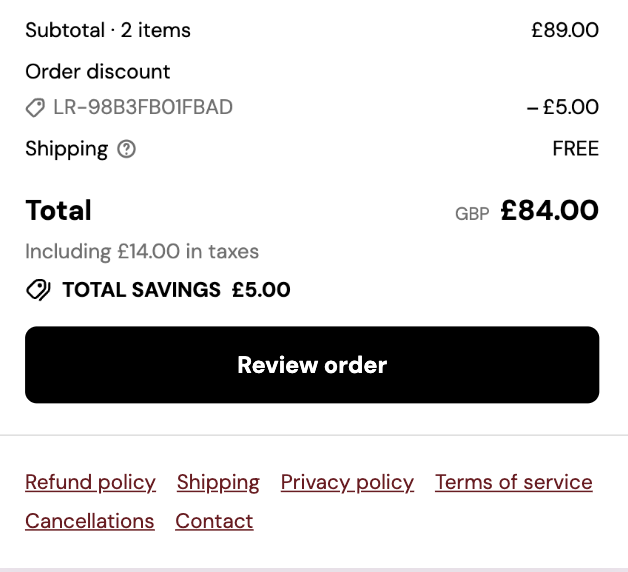Click the FREE shipping value
The width and height of the screenshot is (628, 572).
pos(575,149)
